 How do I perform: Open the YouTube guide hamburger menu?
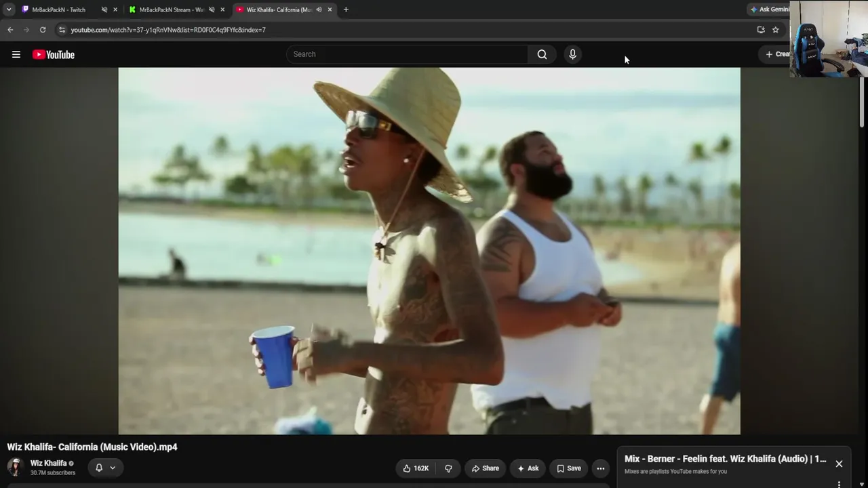click(16, 54)
